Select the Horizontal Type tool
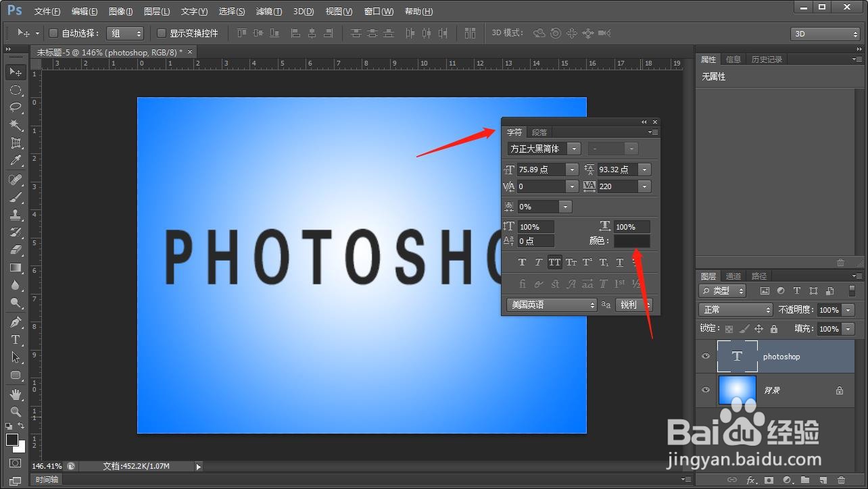Screen dimensions: 868x489 pos(16,340)
